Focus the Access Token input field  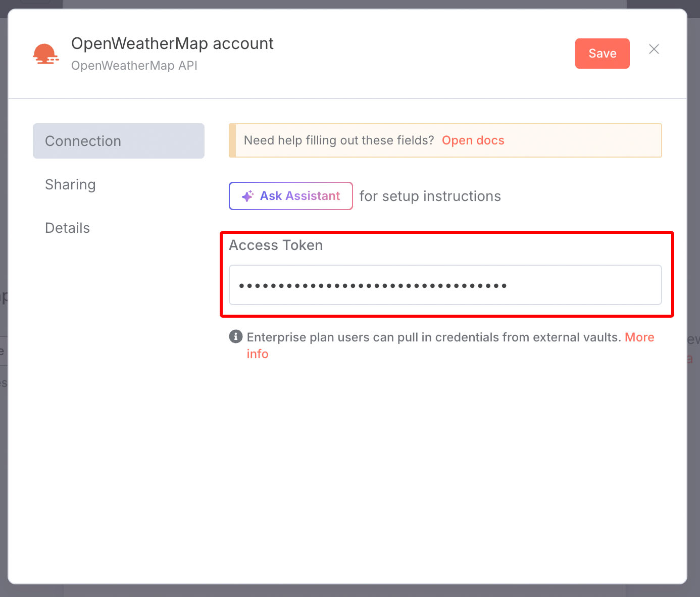(445, 285)
